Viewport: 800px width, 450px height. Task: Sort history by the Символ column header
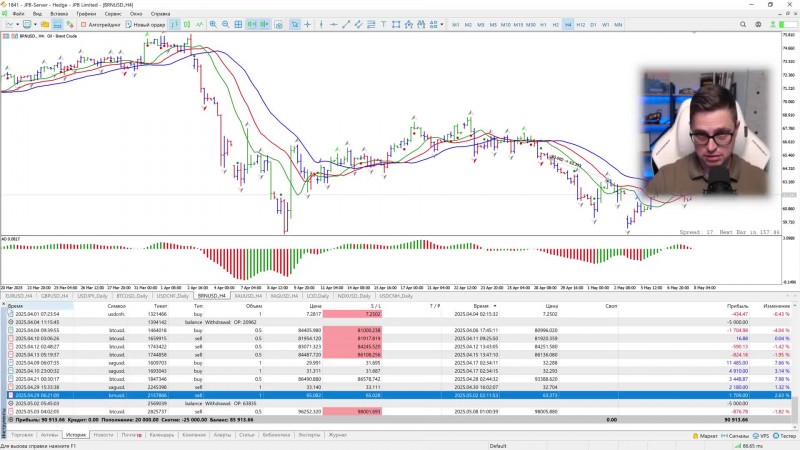(116, 306)
